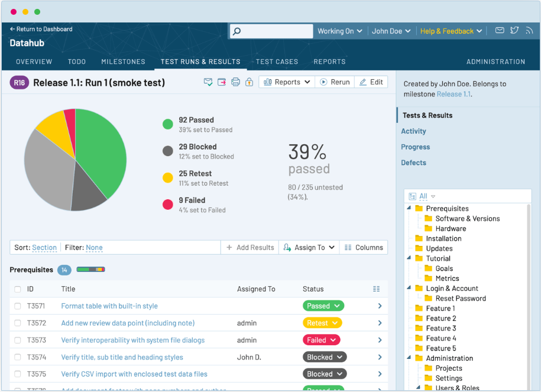Click the mail envelope icon in header
This screenshot has height=392, width=541.
500,31
